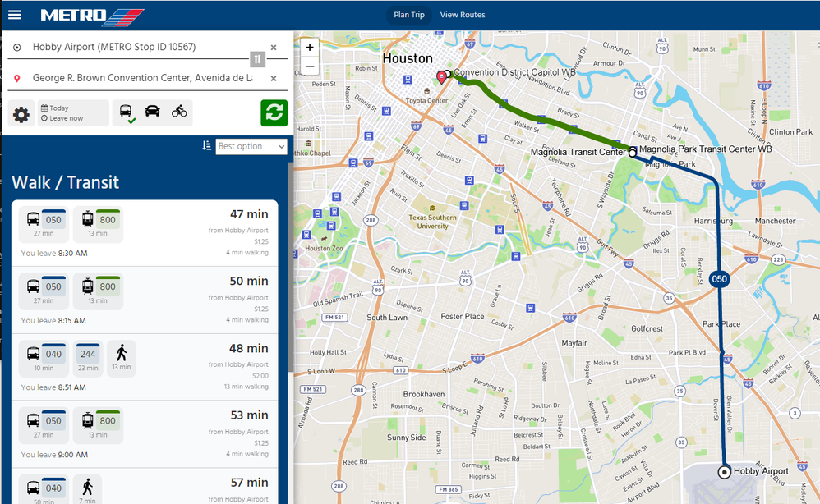Refresh trip results with green button
The height and width of the screenshot is (504, 820).
point(274,112)
